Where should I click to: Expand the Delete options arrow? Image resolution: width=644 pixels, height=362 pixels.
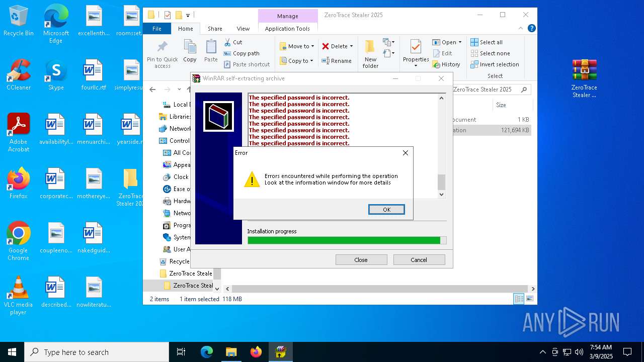(351, 46)
